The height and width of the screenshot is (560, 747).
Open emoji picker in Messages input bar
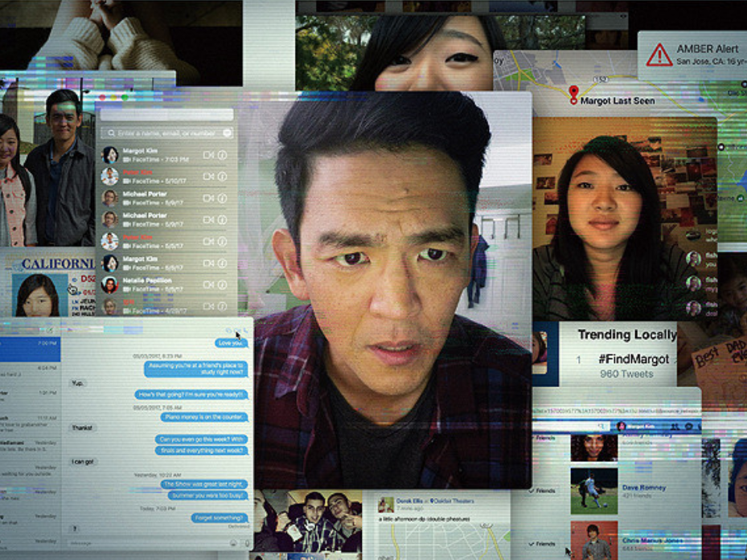233,543
